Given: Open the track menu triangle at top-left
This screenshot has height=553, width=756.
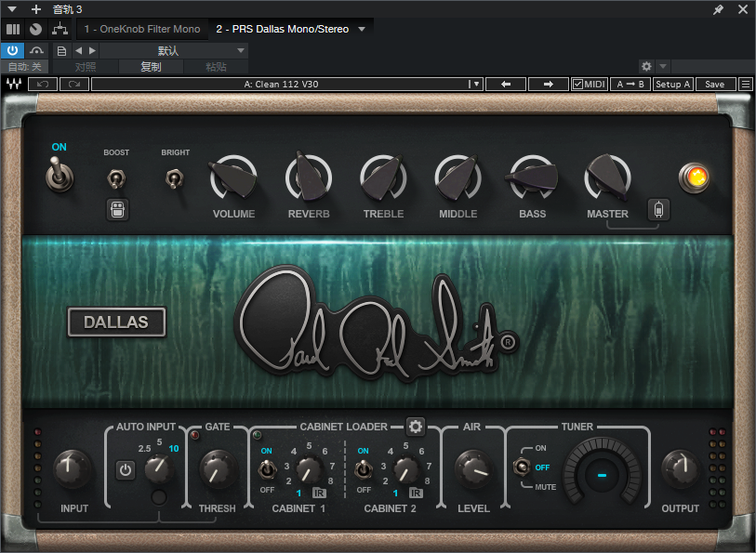Looking at the screenshot, I should (x=12, y=8).
